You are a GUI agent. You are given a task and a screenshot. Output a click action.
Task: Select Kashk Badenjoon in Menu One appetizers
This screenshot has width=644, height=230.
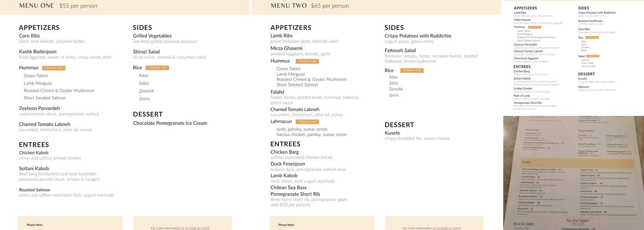[38, 52]
